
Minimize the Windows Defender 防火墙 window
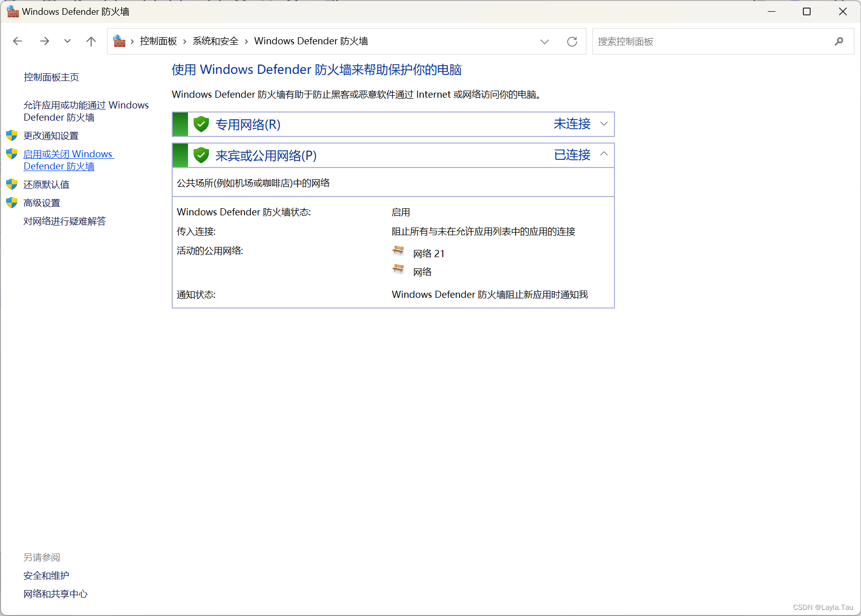(x=772, y=11)
